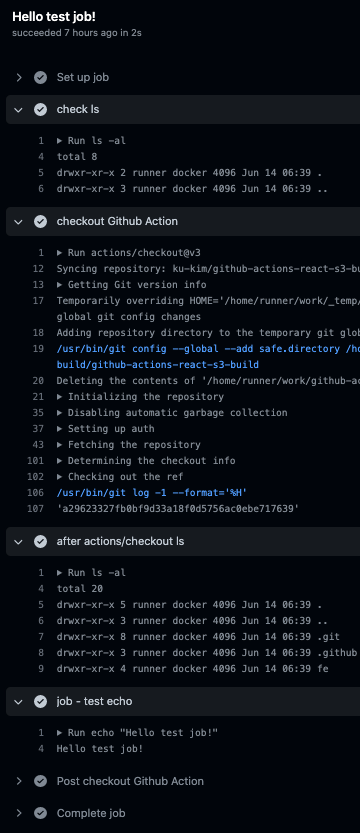Expand 'Determining the checkout info' log group
Image resolution: width=360 pixels, height=833 pixels.
146,461
